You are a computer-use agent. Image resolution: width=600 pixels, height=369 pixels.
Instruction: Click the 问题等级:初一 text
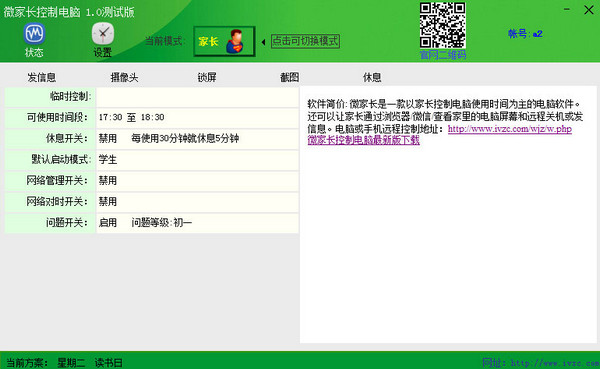(161, 222)
